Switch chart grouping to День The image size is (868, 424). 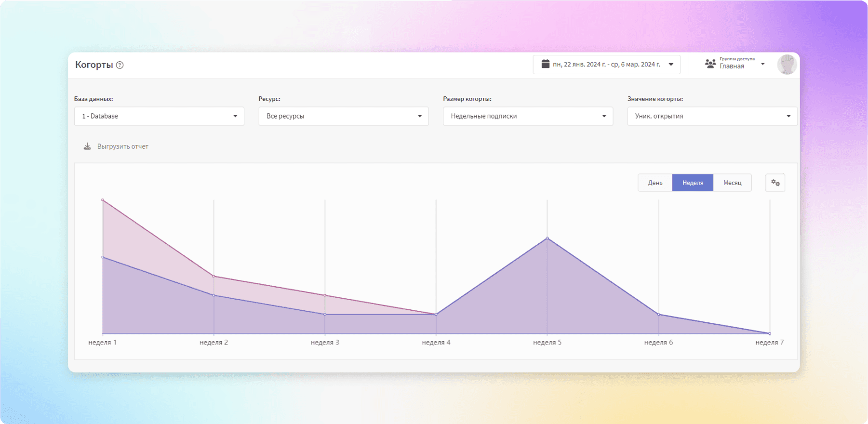click(x=655, y=183)
